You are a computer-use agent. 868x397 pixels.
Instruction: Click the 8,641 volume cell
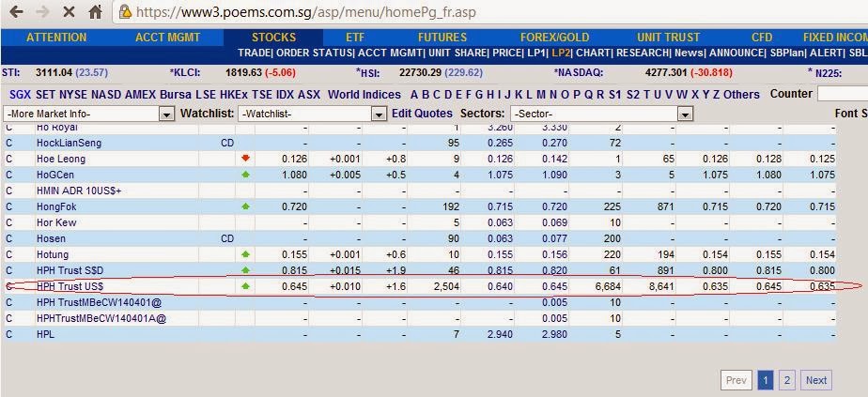(x=661, y=286)
